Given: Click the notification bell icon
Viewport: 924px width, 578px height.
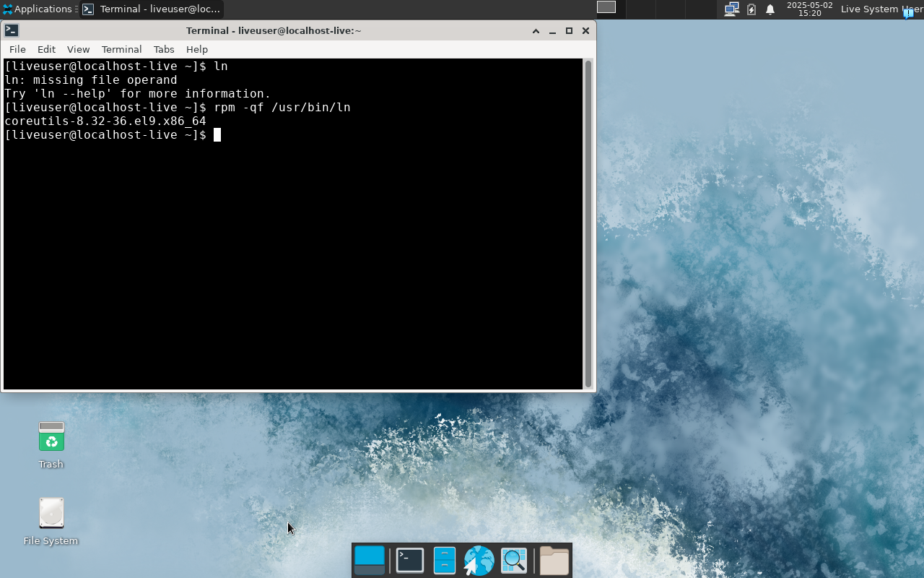Looking at the screenshot, I should pyautogui.click(x=770, y=9).
